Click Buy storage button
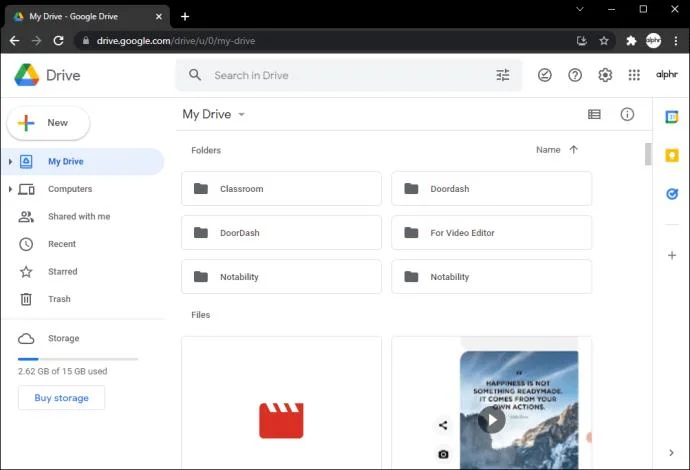The height and width of the screenshot is (470, 690). tap(62, 398)
